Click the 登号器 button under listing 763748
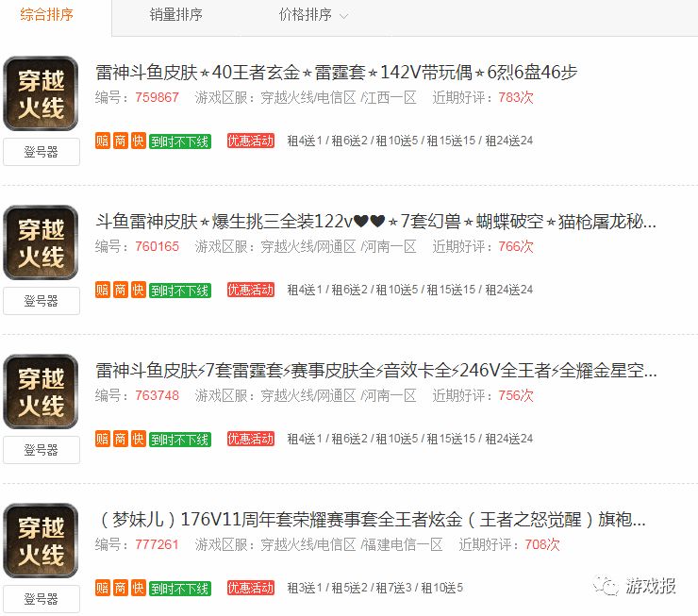 (42, 450)
